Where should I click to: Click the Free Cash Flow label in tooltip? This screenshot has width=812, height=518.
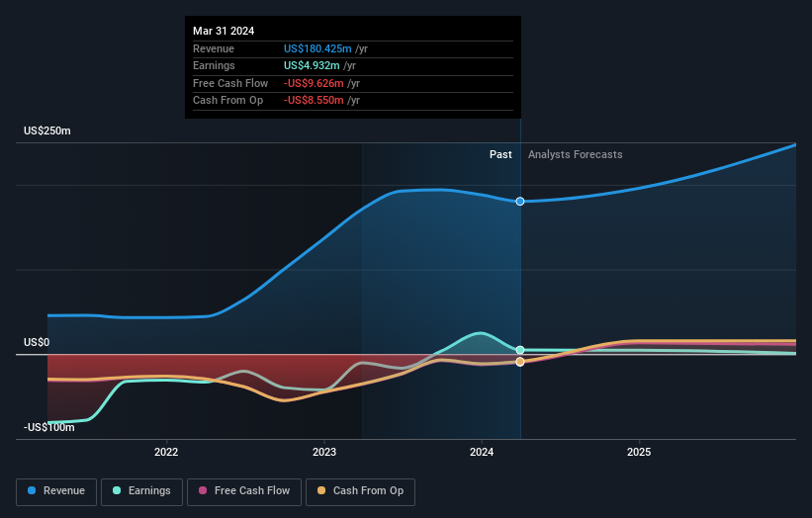230,83
